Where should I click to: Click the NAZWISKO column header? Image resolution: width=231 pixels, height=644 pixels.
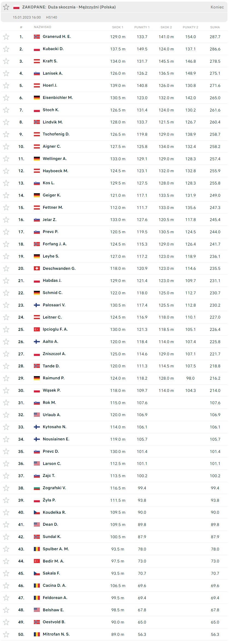pos(42,27)
